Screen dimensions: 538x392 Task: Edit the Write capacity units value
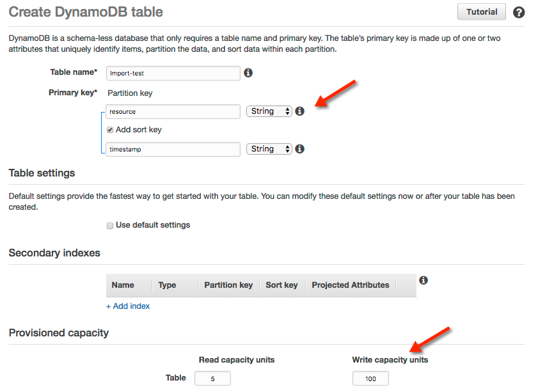370,378
